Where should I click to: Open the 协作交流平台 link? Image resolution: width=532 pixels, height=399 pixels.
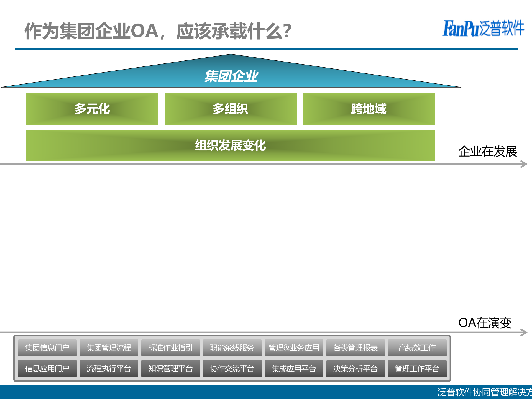(x=233, y=369)
